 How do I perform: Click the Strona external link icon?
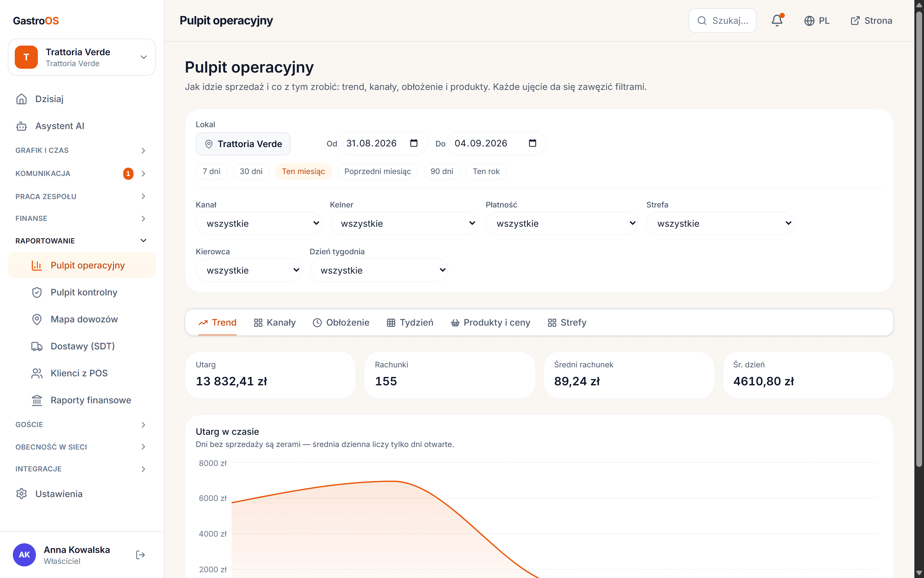point(855,21)
